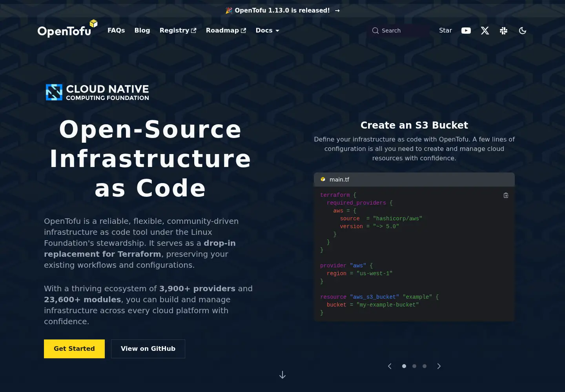Screen dimensions: 565x392
Task: Open the Slack community icon
Action: pyautogui.click(x=504, y=31)
